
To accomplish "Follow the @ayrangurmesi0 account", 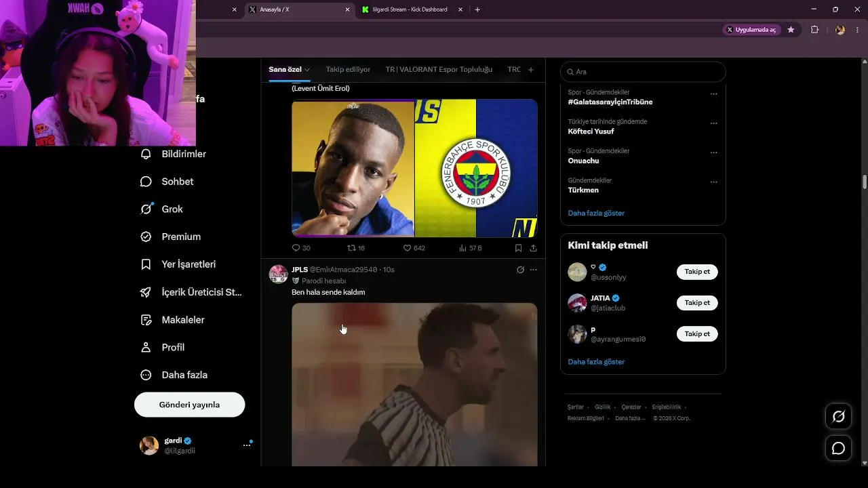I will (x=697, y=333).
